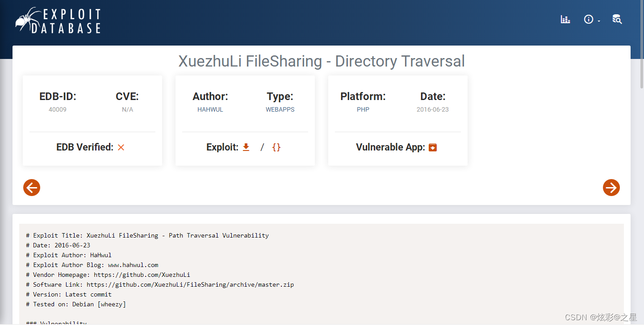Click the Exploit Title line in code
Viewport: 644px width, 326px height.
[x=147, y=235]
